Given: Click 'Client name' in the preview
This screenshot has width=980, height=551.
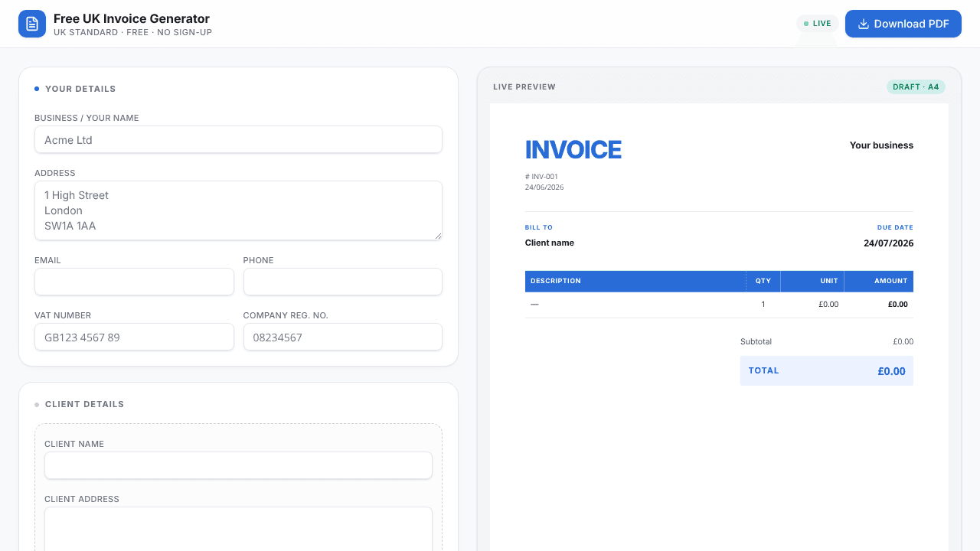Looking at the screenshot, I should click(550, 243).
